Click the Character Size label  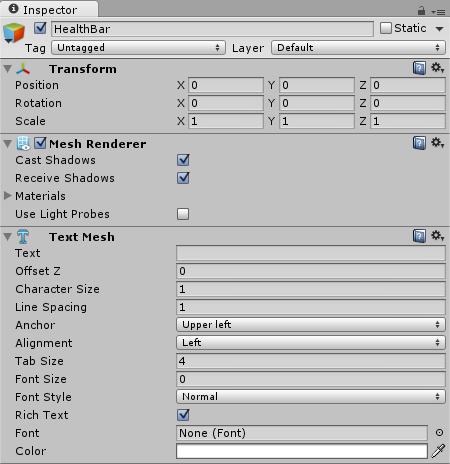[57, 289]
